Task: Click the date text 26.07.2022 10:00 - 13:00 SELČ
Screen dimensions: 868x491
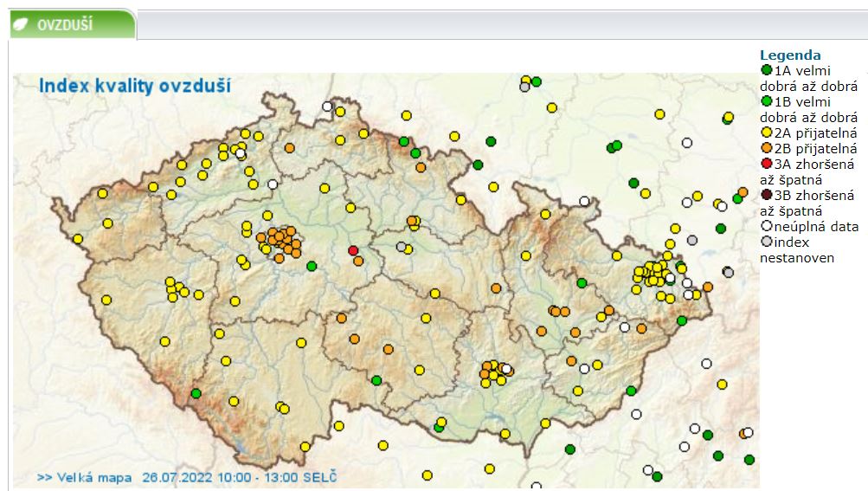Action: point(239,477)
